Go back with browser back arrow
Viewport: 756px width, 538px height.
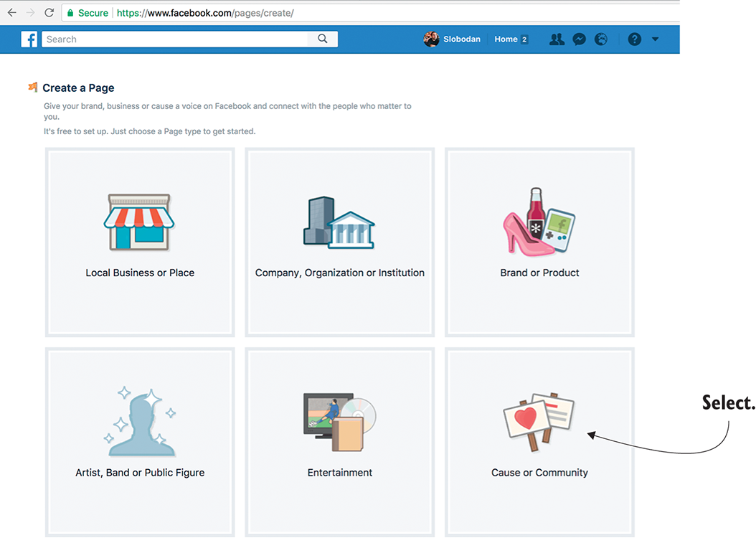pos(11,13)
